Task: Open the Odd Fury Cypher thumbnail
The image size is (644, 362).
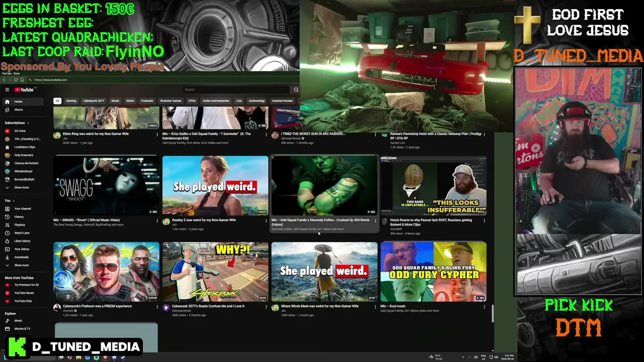Action: pos(433,271)
